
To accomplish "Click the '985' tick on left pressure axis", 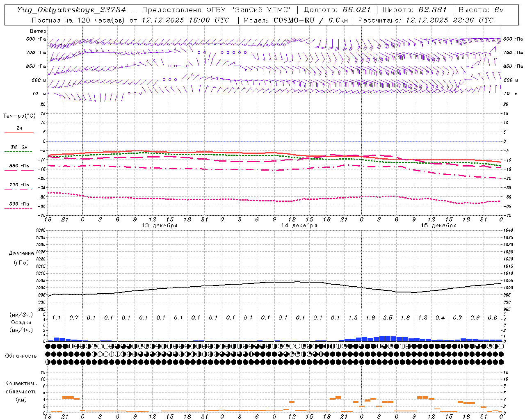I will [41, 309].
